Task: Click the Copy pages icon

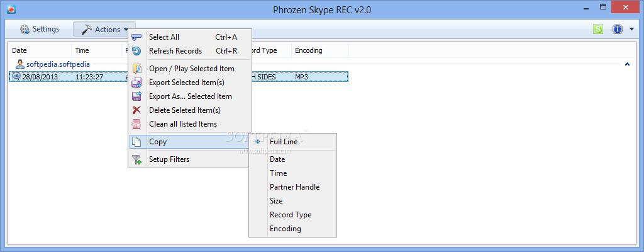Action: [x=136, y=142]
